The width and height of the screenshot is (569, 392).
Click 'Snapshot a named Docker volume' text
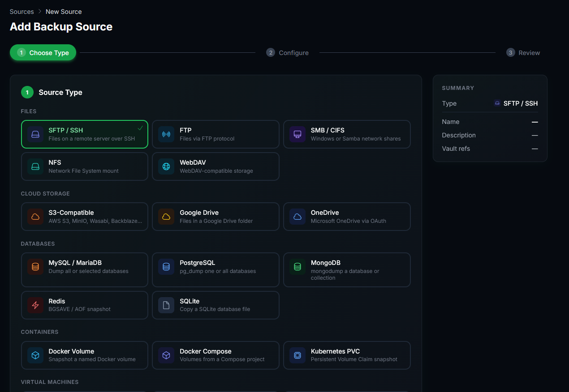(x=92, y=359)
